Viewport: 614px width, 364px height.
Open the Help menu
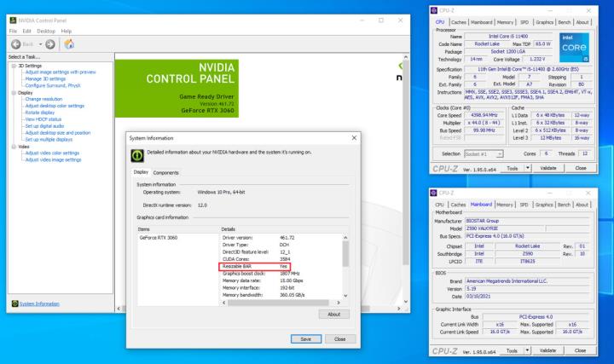(x=67, y=31)
